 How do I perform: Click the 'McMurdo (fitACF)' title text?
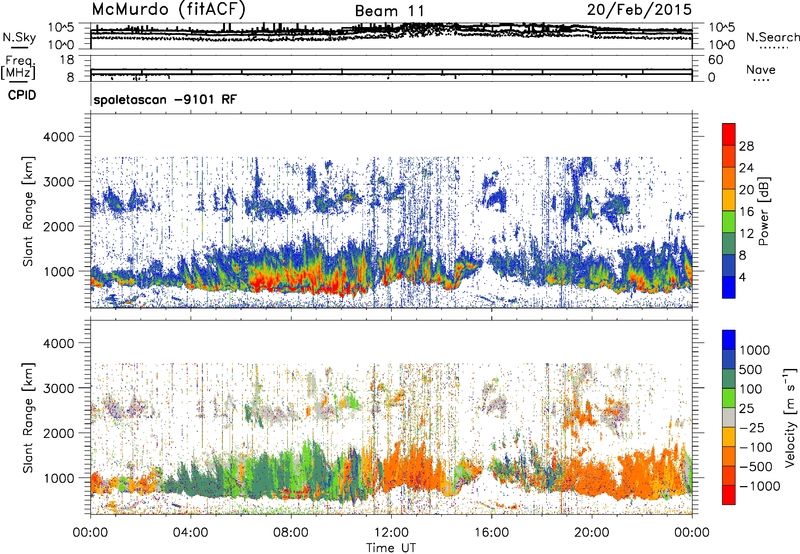[x=169, y=9]
